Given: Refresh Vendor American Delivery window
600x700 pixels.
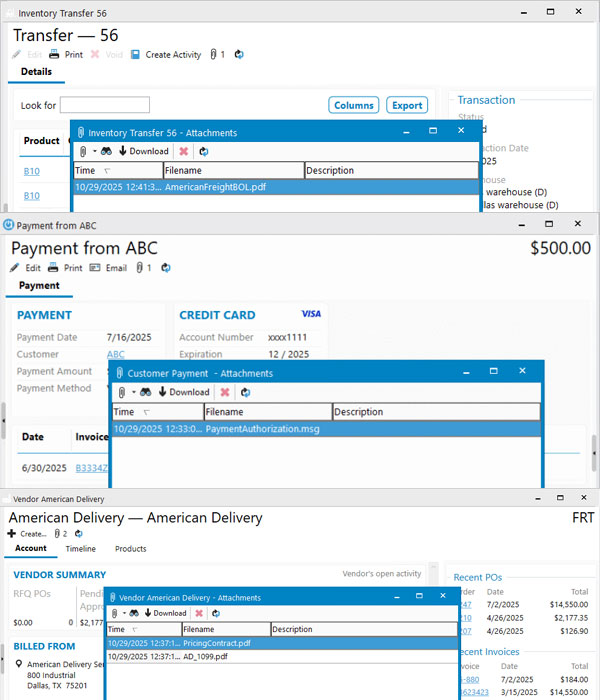Looking at the screenshot, I should [79, 533].
